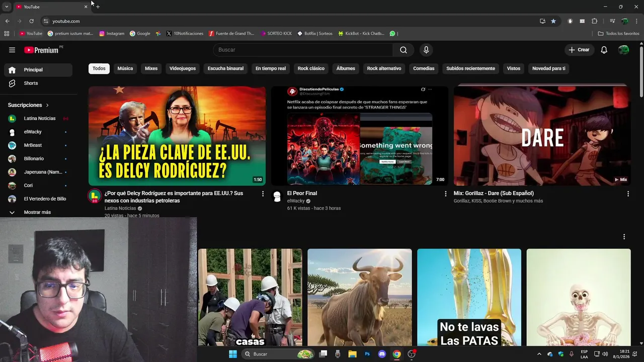Viewport: 644px width, 362px height.
Task: Click the YouTube Premium logo
Action: coord(42,50)
